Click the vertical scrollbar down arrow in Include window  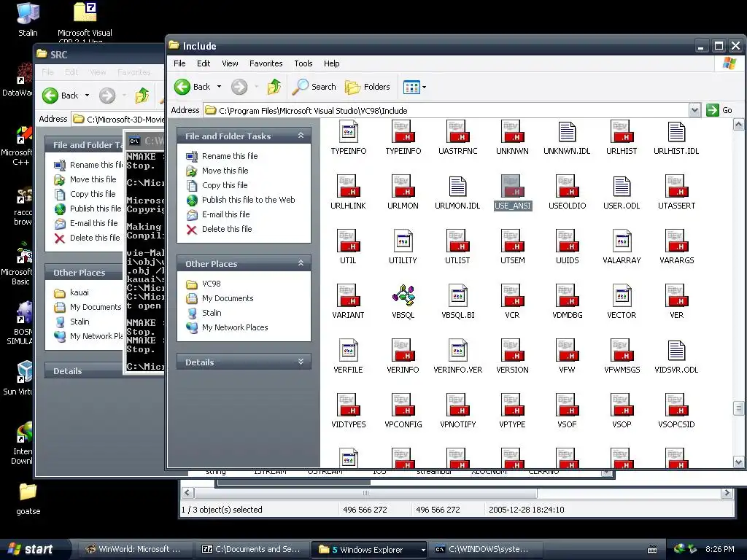coord(738,462)
